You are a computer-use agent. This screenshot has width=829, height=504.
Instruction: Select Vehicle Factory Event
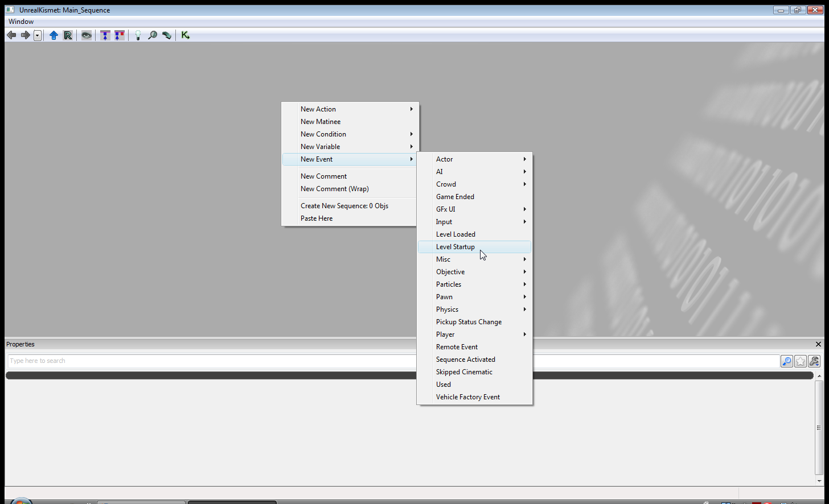pyautogui.click(x=475, y=397)
